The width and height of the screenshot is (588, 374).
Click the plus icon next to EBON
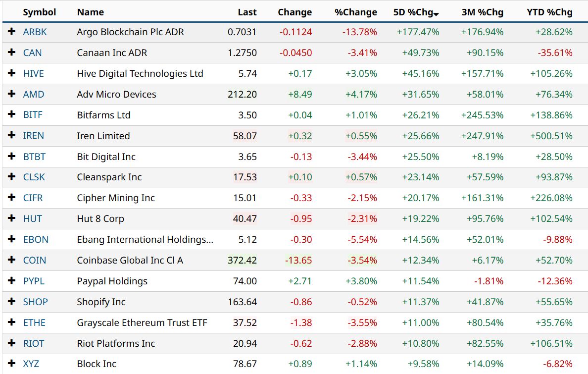point(12,239)
